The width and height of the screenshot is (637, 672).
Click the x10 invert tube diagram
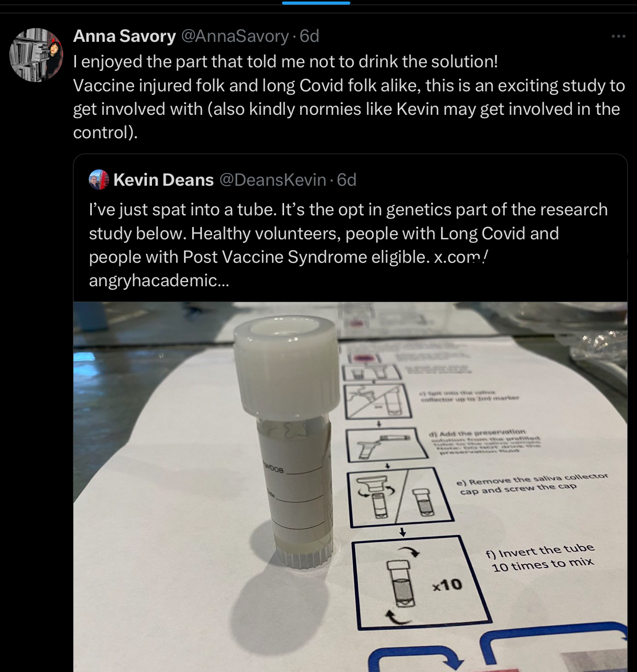pos(421,582)
